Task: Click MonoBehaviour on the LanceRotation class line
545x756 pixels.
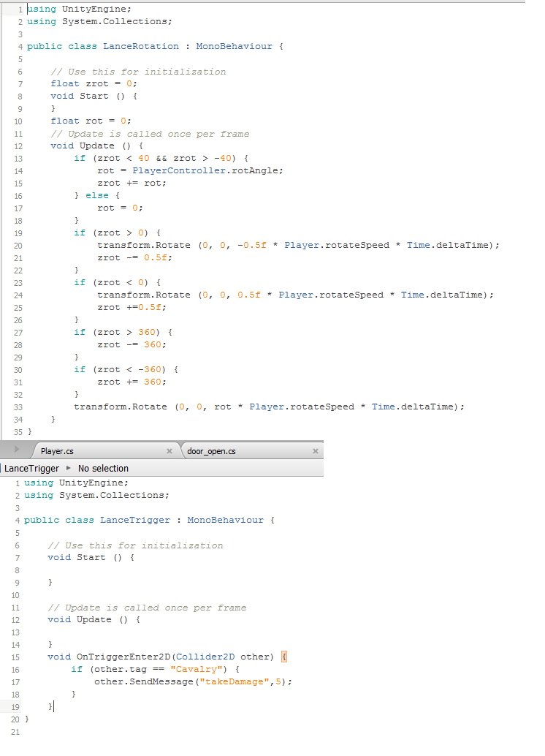Action: [x=235, y=46]
